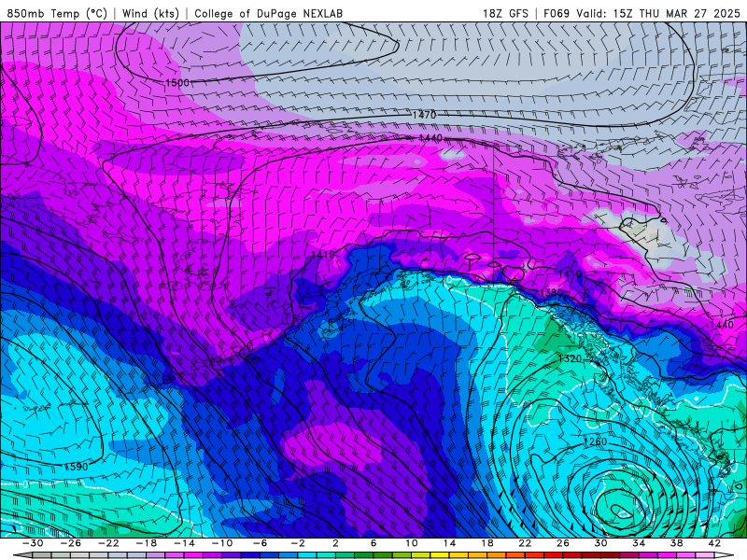This screenshot has height=560, width=747.
Task: Click the 'F069' forecast hour label
Action: [557, 13]
